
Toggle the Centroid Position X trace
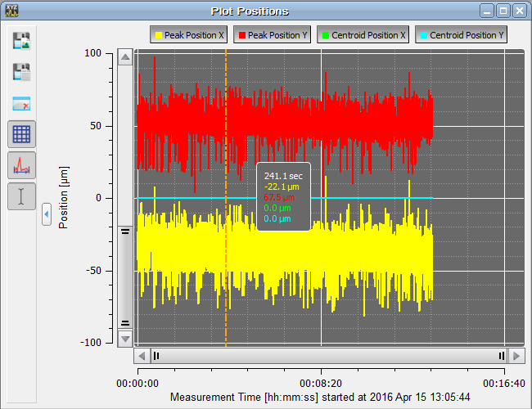(363, 35)
